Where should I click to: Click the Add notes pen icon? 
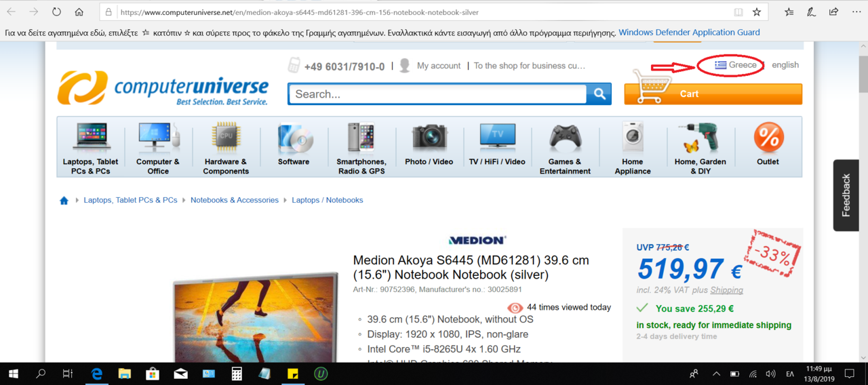coord(811,12)
